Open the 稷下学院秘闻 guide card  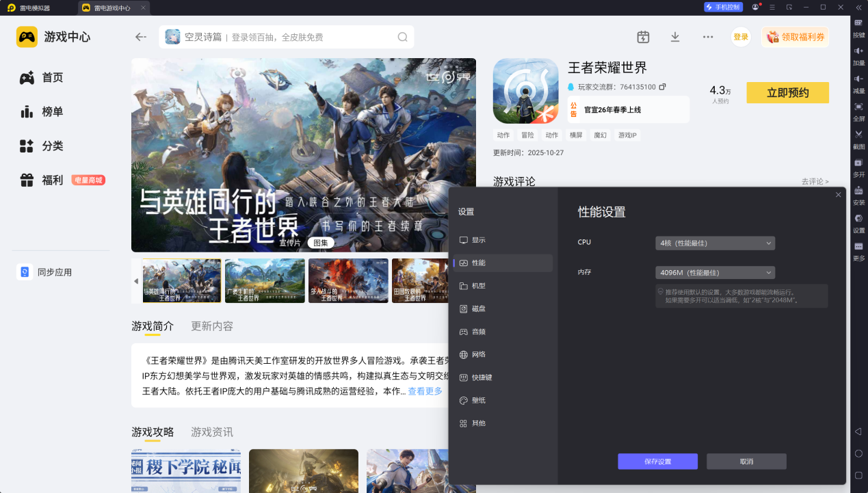click(x=186, y=471)
